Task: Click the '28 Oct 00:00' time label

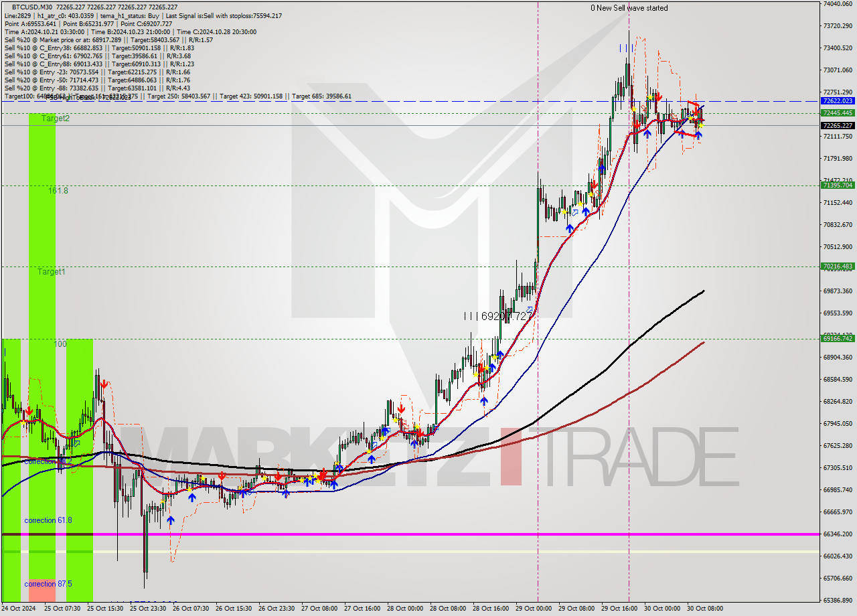Action: 405,609
